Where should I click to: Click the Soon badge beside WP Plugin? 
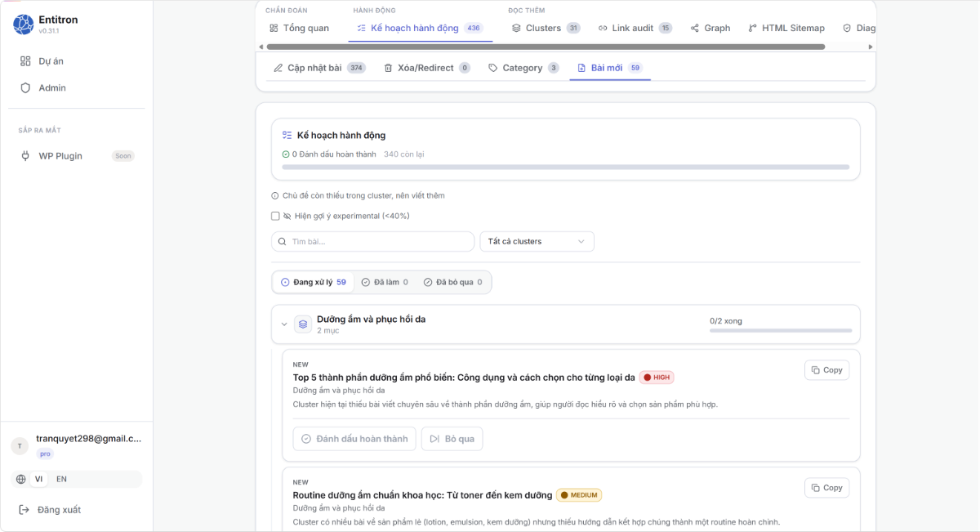click(x=123, y=156)
